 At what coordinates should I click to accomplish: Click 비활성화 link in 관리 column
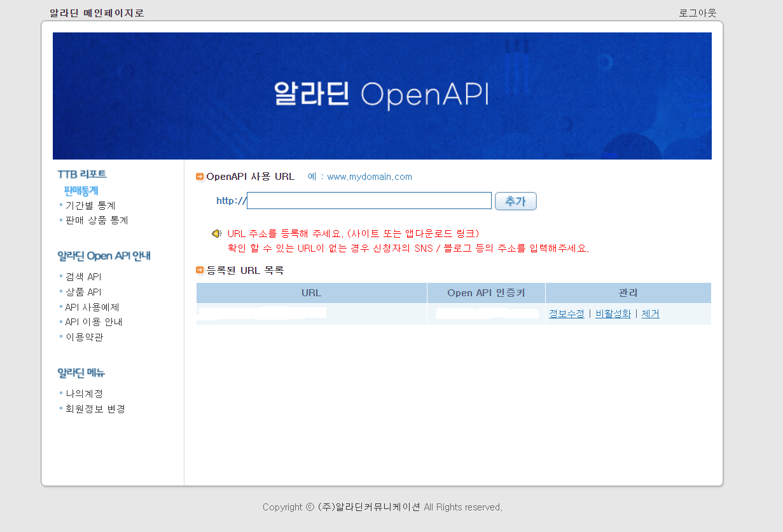613,314
